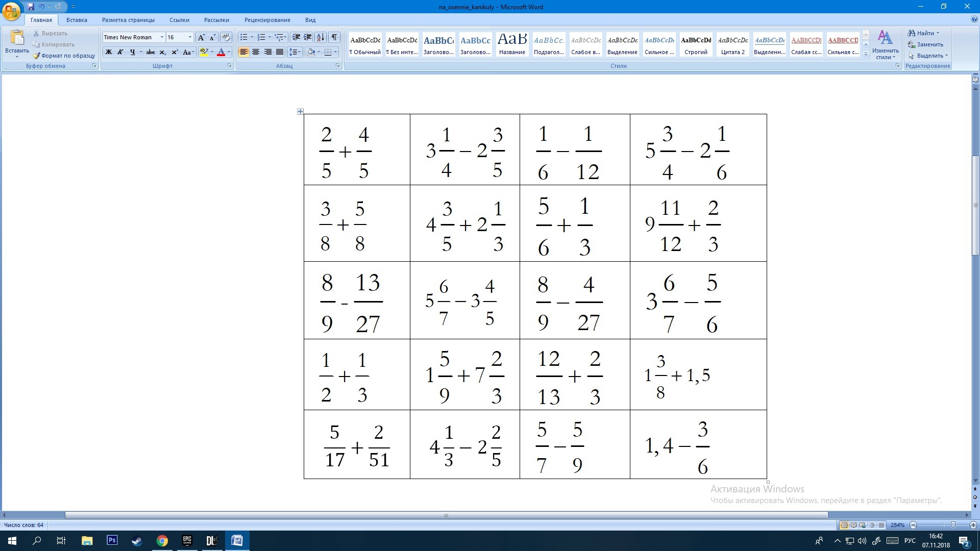Click the strikethrough abc icon
The width and height of the screenshot is (980, 551).
(x=151, y=52)
